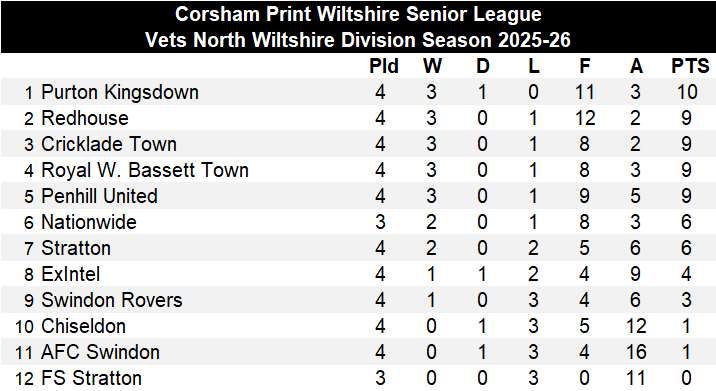716x391 pixels.
Task: Select the W column header
Action: [432, 66]
